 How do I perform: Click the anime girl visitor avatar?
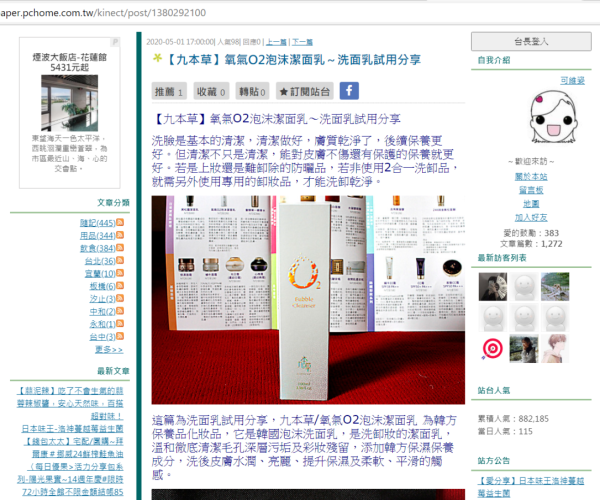[555, 349]
